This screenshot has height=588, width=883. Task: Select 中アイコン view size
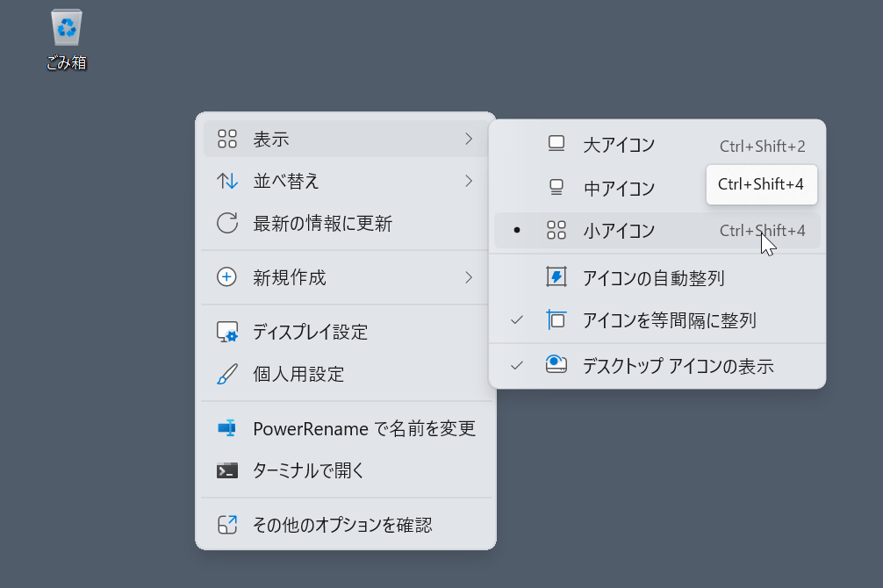point(619,188)
